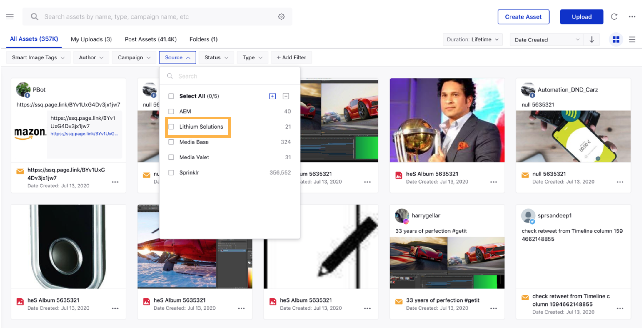The width and height of the screenshot is (644, 329).
Task: Switch to Post Assets tab
Action: (x=151, y=39)
